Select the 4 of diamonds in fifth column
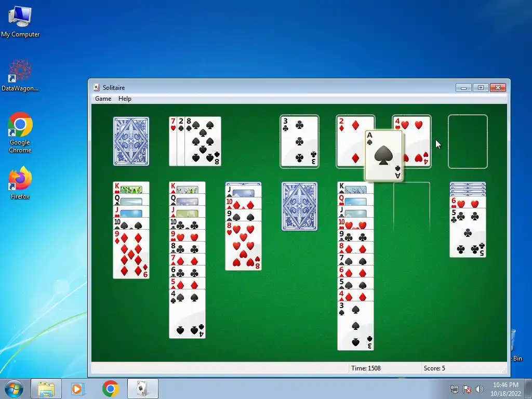Screen dimensions: 532x399 [x=355, y=295]
